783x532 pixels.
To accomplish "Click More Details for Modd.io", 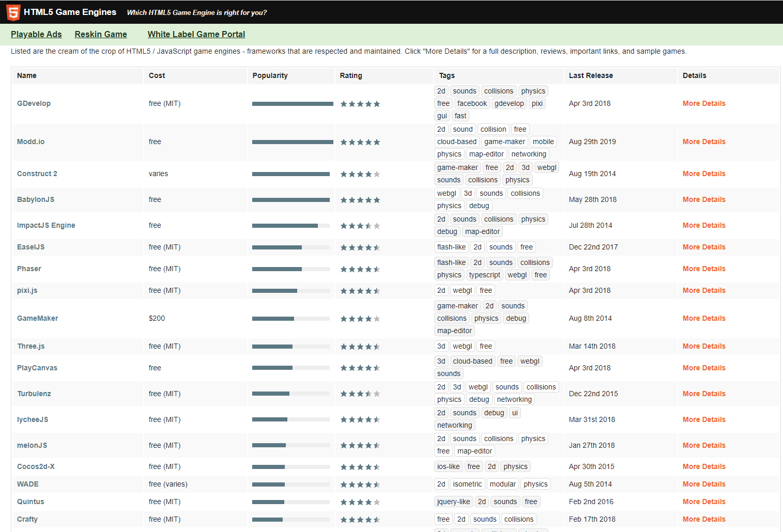I will 704,142.
